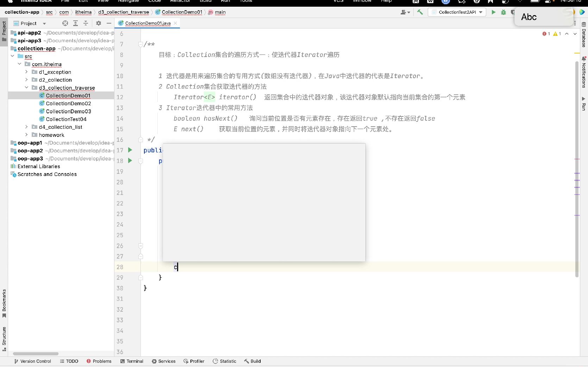Screen dimensions: 588x367
Task: Open the Problems tool tab
Action: point(99,361)
